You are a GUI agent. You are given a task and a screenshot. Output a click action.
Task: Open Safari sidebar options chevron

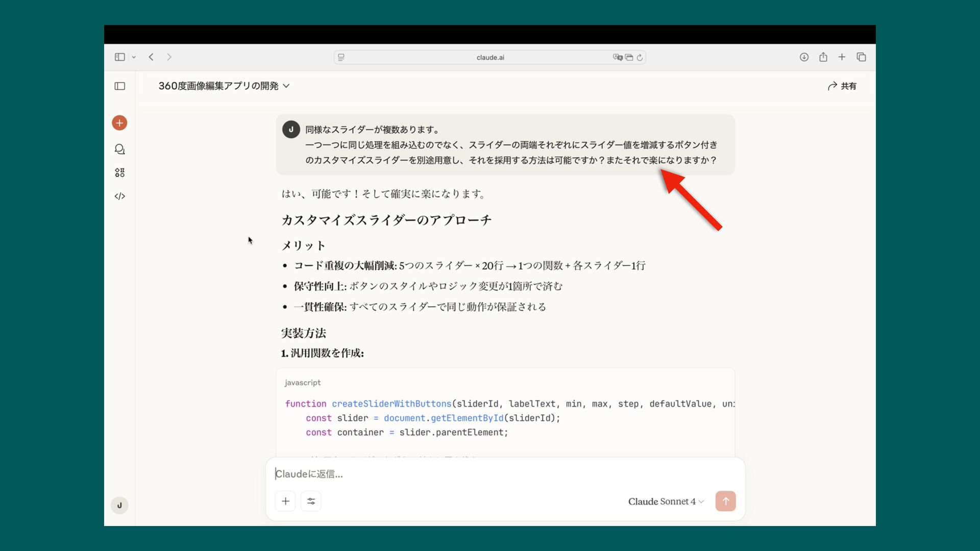(134, 57)
